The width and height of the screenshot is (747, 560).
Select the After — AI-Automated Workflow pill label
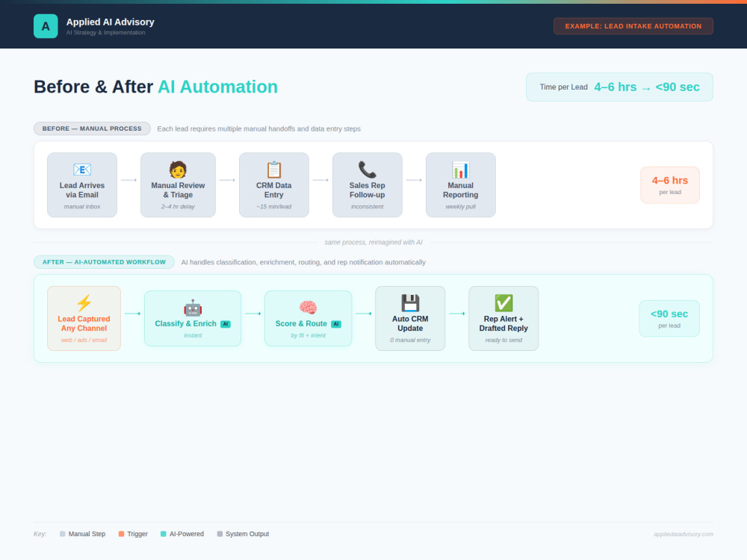tap(104, 262)
